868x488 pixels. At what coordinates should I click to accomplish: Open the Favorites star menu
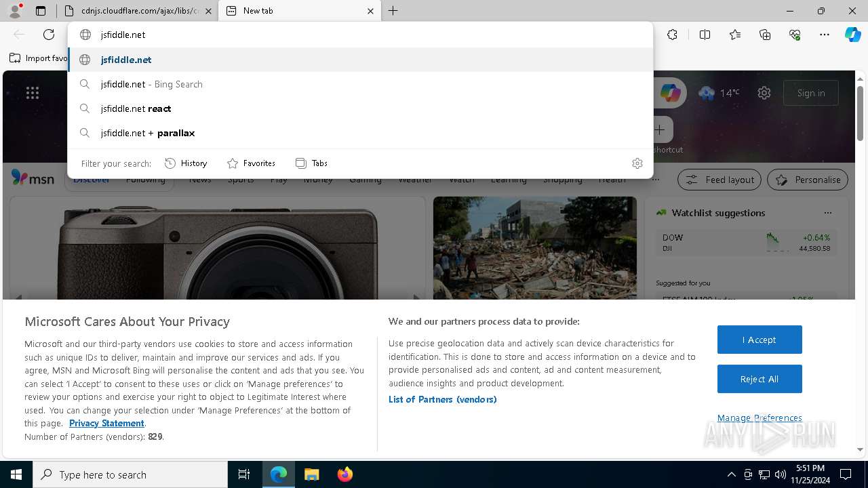coord(735,35)
